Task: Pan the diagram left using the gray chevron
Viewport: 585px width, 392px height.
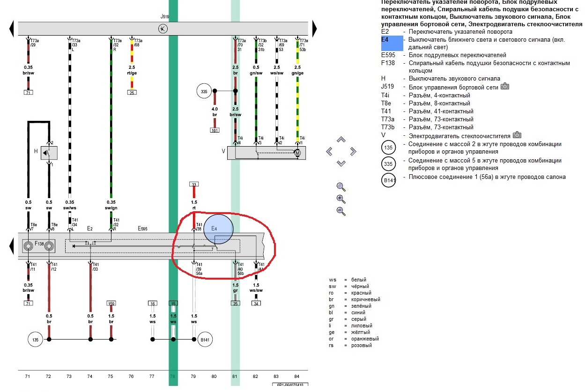Action: pos(329,151)
